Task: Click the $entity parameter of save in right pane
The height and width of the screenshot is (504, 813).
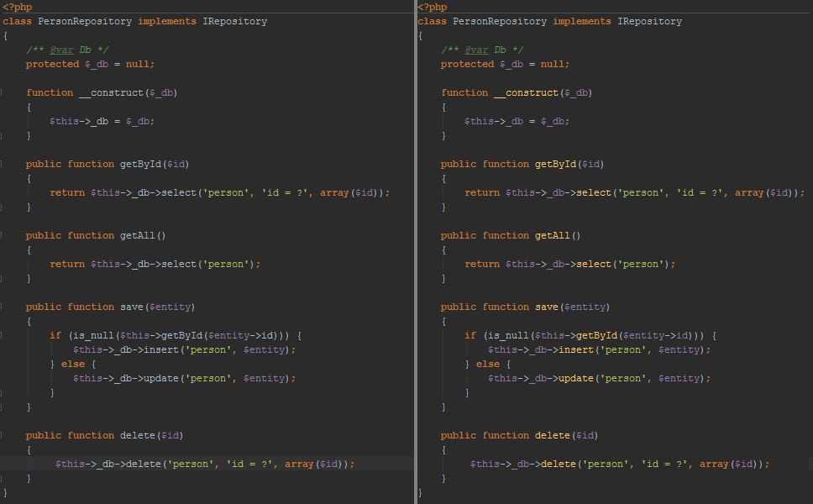Action: pyautogui.click(x=585, y=307)
